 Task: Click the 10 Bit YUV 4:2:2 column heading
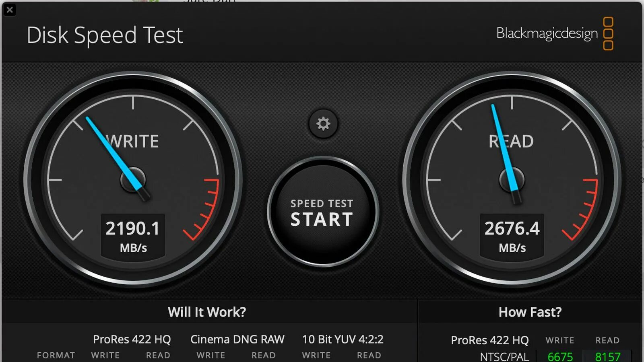pyautogui.click(x=343, y=339)
